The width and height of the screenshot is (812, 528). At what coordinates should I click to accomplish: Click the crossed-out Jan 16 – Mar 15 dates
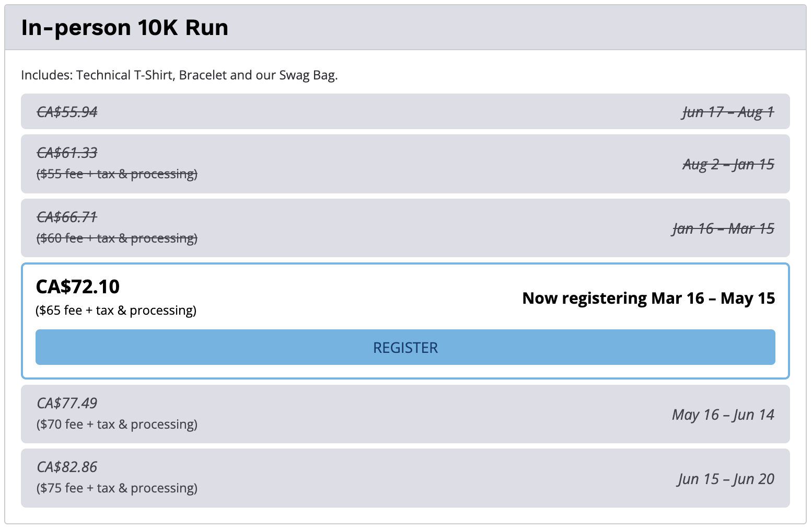tap(723, 228)
